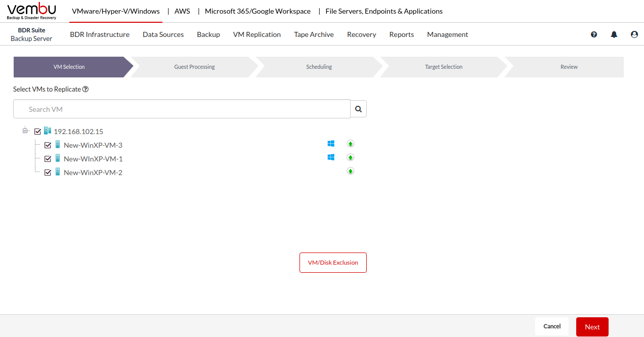Click help icon beside Select VMs to Replicate
644x337 pixels.
click(85, 89)
